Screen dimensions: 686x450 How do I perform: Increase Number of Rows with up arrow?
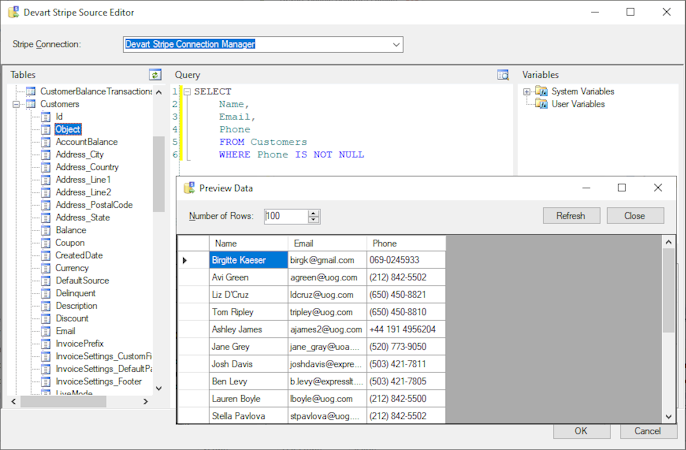(314, 212)
